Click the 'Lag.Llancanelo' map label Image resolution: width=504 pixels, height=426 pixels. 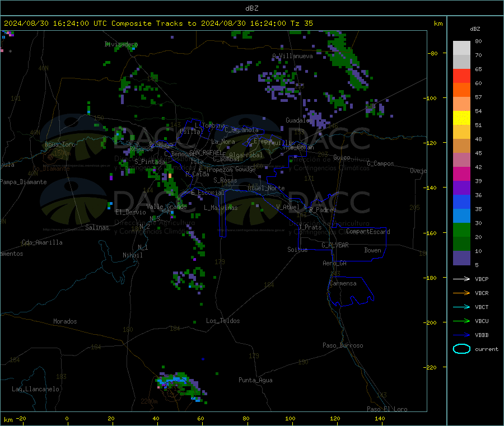[35, 389]
